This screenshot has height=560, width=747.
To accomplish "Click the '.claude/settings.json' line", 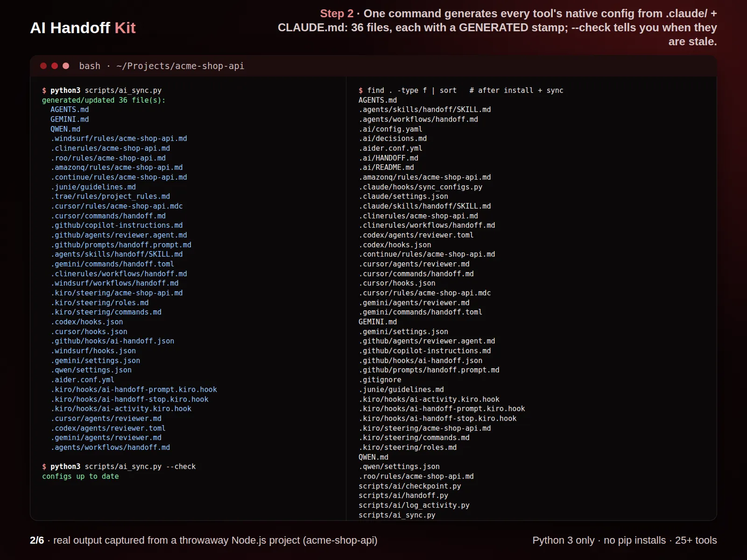I will [403, 196].
